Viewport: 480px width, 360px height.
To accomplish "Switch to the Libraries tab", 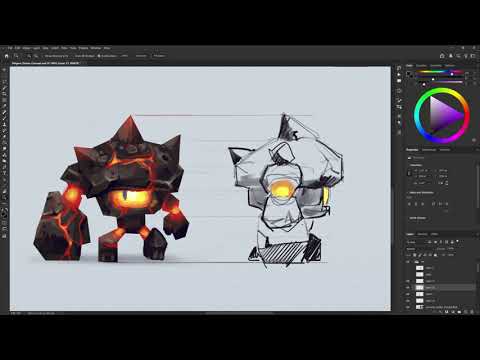I will tap(445, 150).
